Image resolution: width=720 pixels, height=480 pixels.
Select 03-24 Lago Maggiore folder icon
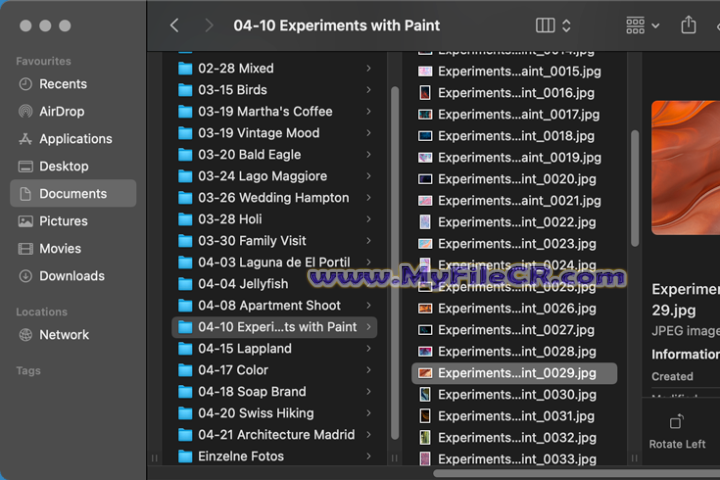point(185,176)
